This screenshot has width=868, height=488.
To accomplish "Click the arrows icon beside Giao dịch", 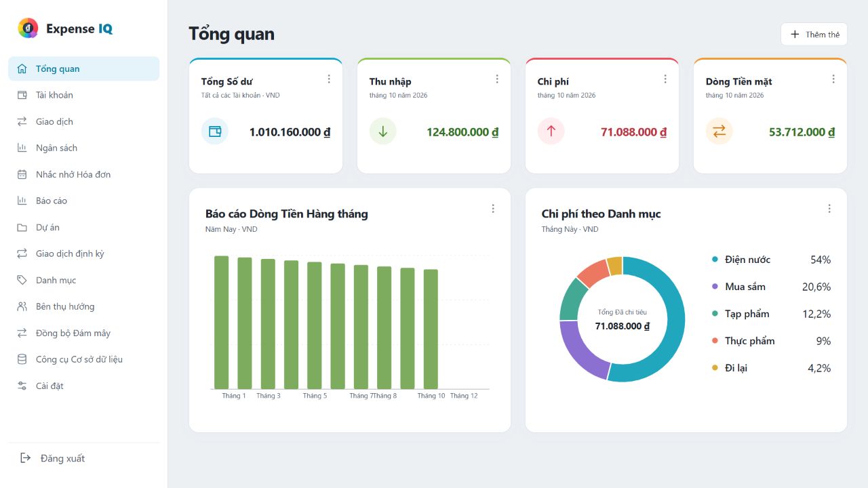I will point(22,121).
